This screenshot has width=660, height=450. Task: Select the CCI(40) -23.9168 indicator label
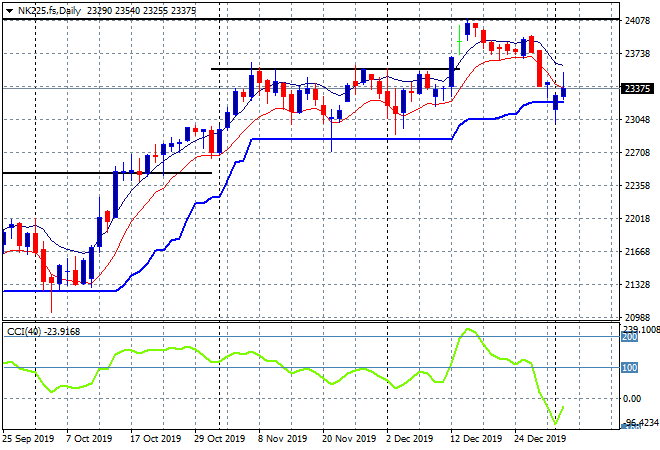tap(43, 332)
